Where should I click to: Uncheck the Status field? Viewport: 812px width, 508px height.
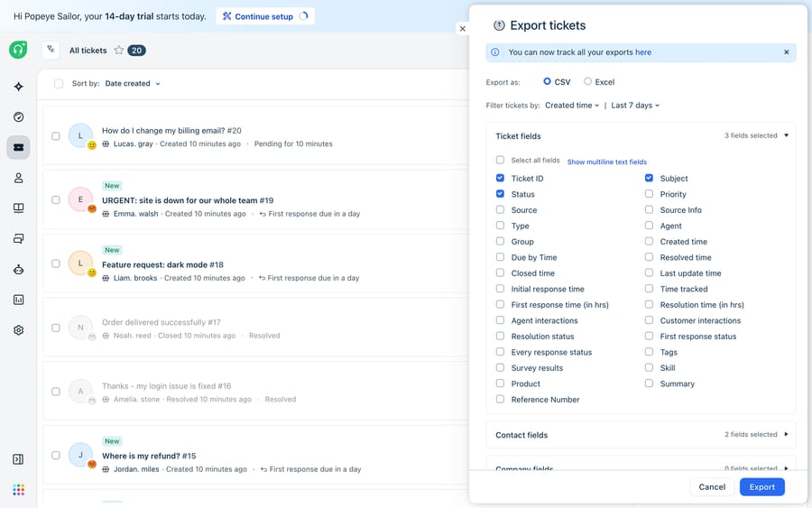coord(500,194)
